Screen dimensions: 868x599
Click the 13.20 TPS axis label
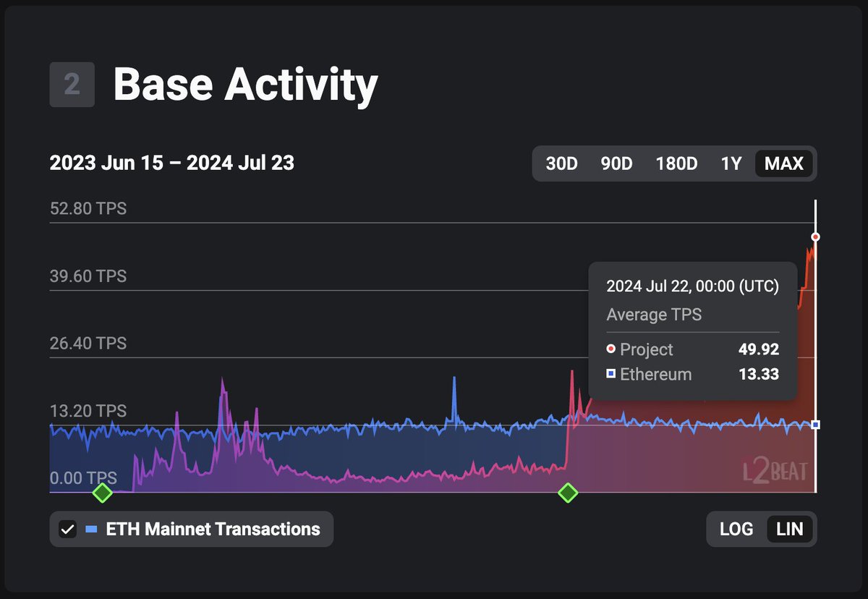(x=88, y=411)
